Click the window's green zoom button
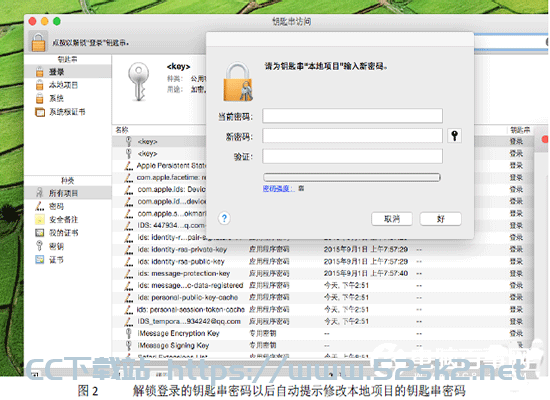Screen dimensions: 550x400 pos(56,21)
